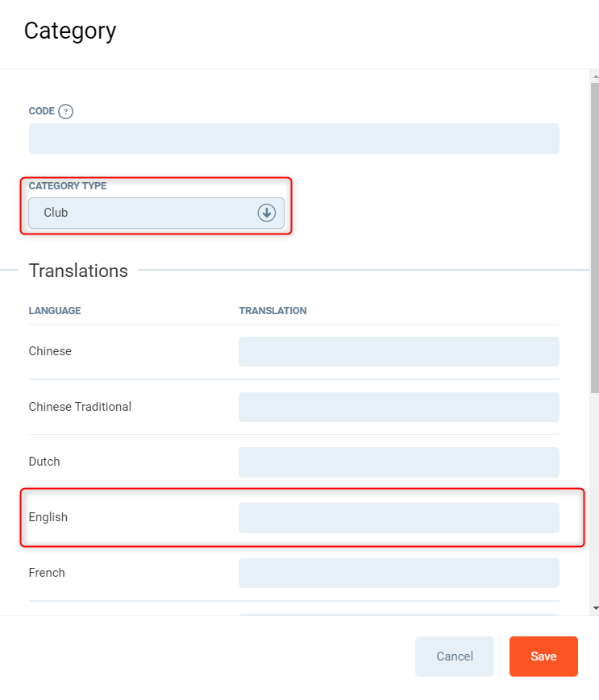Click the help icon beside CODE
The height and width of the screenshot is (700, 599).
[x=66, y=111]
